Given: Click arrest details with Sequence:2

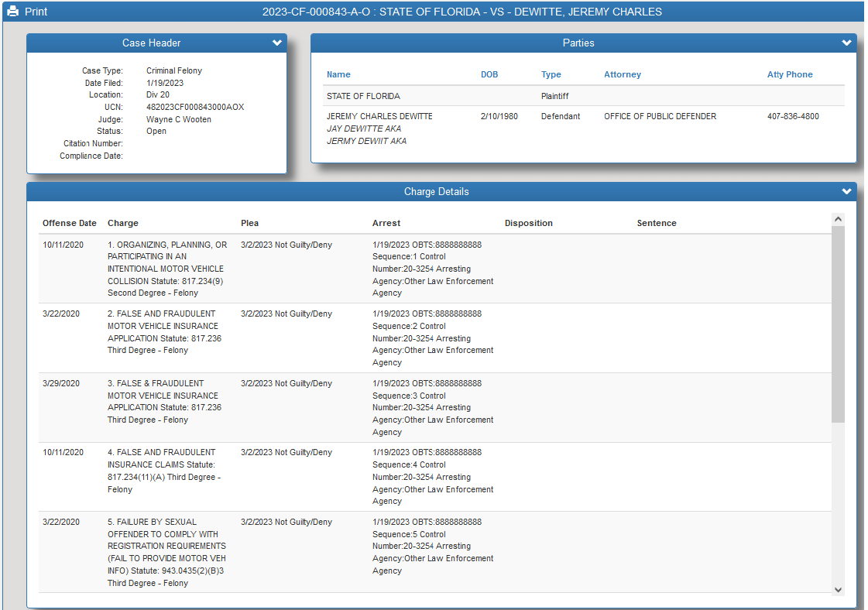Looking at the screenshot, I should pyautogui.click(x=433, y=338).
